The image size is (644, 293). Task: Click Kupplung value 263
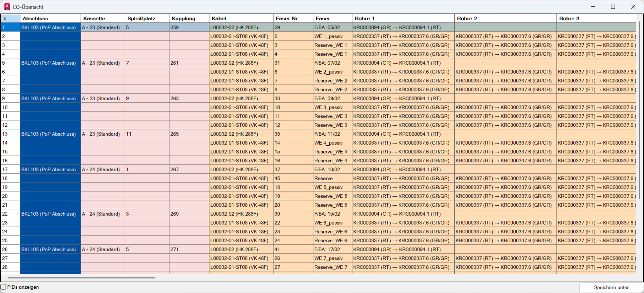point(189,99)
